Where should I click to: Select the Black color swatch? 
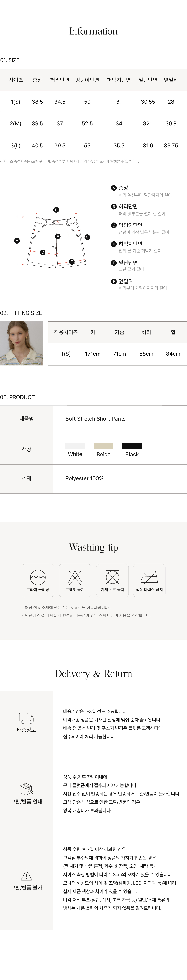[x=132, y=446]
